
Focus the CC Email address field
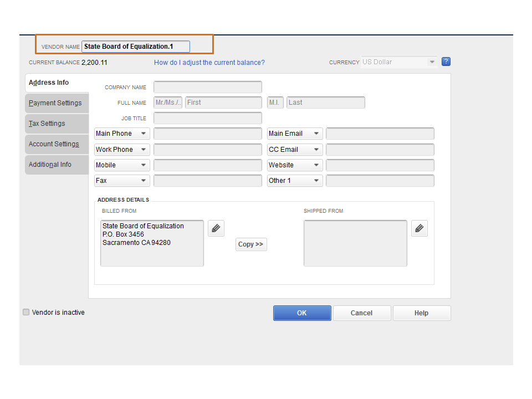pos(380,150)
